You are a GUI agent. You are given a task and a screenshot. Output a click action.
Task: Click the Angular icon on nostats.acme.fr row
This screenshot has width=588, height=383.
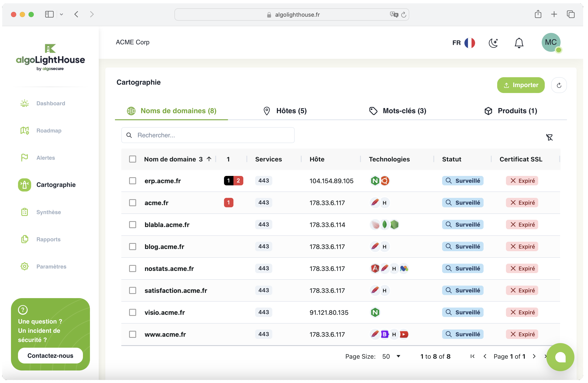[x=375, y=268]
